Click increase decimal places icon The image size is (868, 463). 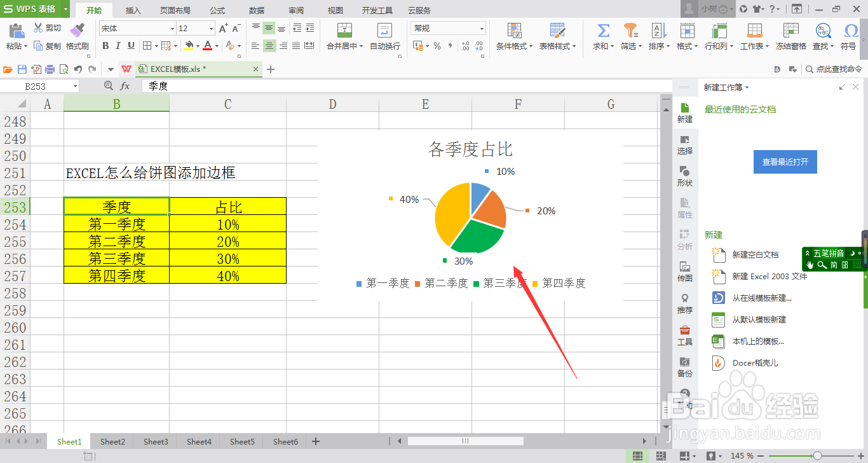pyautogui.click(x=465, y=46)
